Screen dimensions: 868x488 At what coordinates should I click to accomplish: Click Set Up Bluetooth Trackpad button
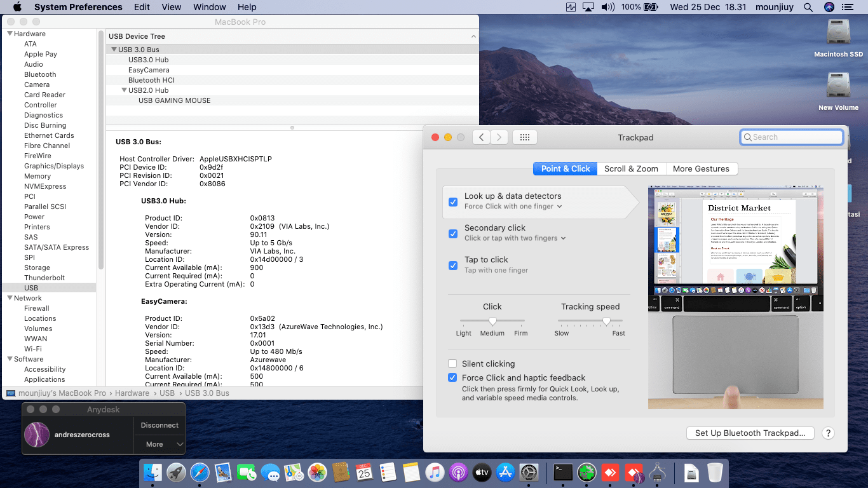pyautogui.click(x=750, y=433)
